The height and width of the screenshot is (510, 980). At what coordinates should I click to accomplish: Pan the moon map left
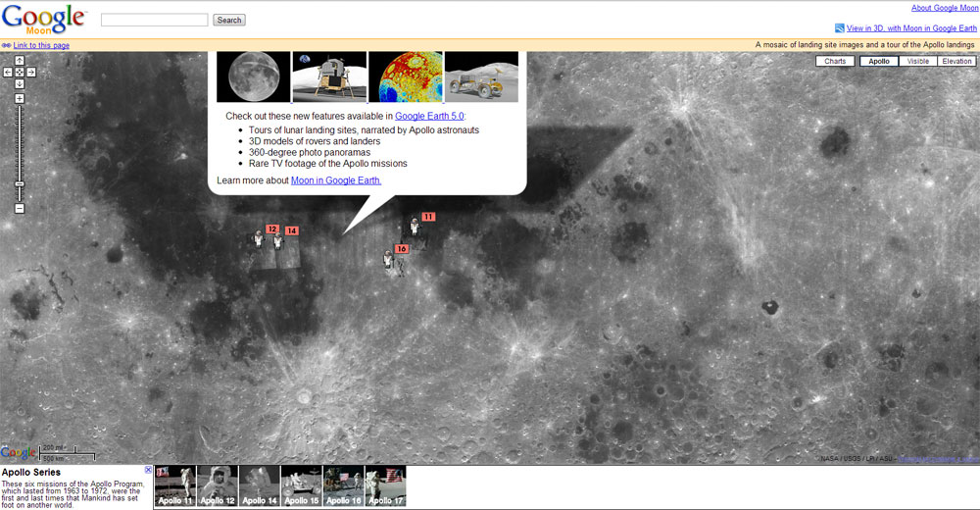tap(8, 72)
